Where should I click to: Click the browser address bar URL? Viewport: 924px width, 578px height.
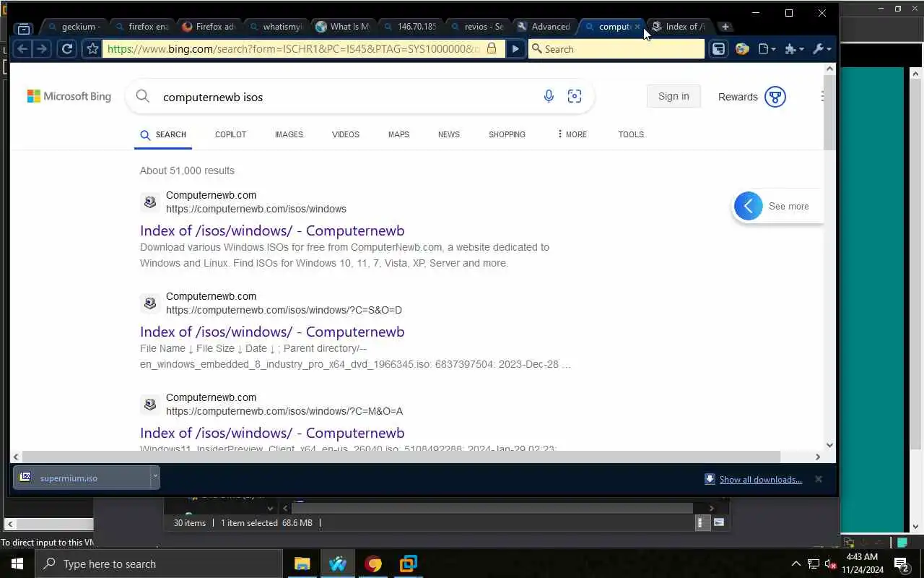[294, 48]
